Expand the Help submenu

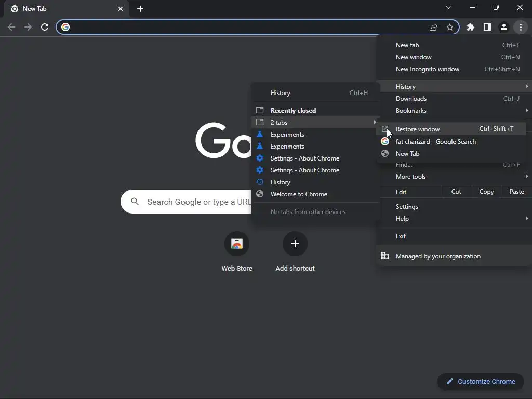click(454, 219)
